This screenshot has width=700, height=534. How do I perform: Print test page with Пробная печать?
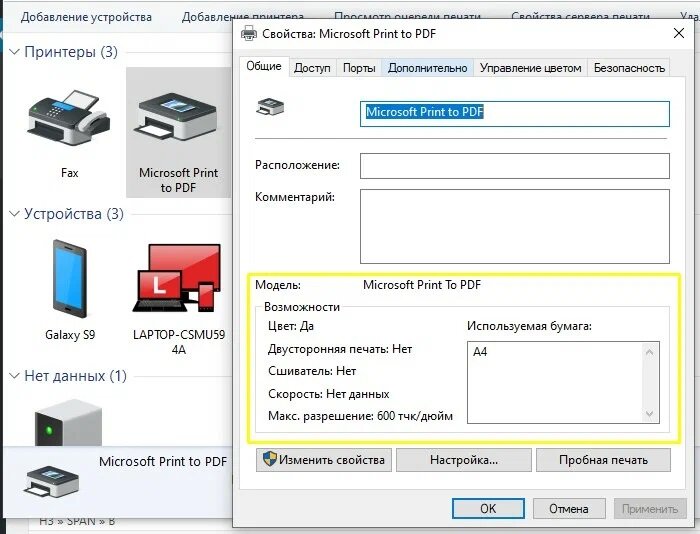tap(603, 460)
